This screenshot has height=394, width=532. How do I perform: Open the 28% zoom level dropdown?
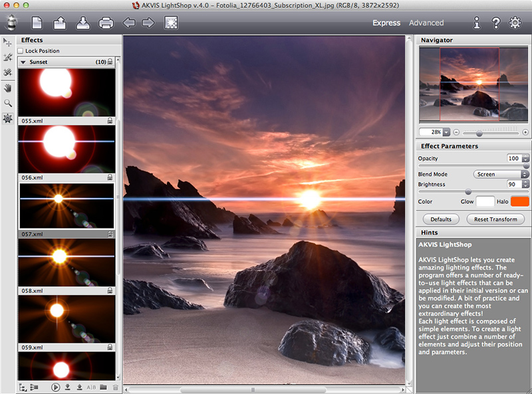[446, 132]
